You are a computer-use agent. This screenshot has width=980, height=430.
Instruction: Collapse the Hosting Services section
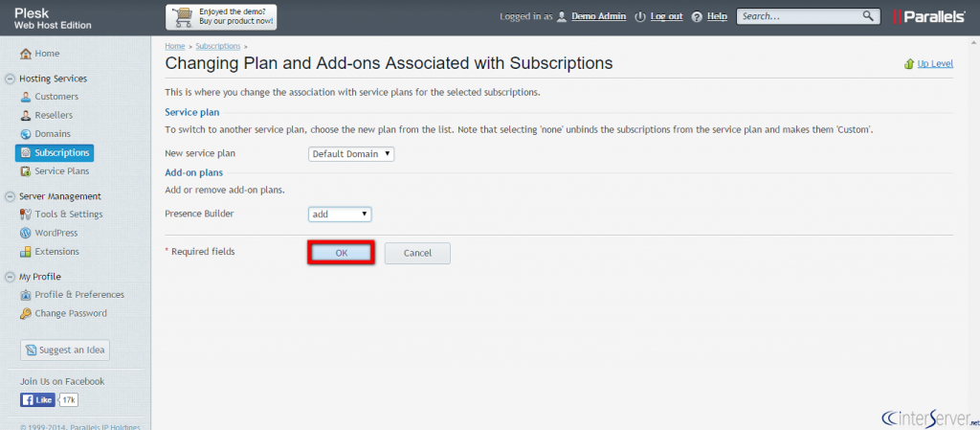(x=10, y=79)
